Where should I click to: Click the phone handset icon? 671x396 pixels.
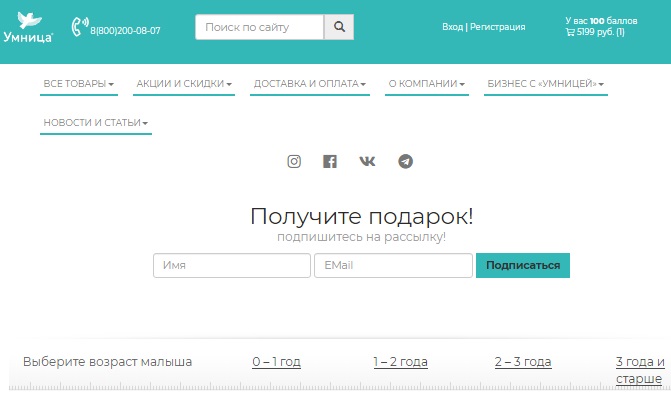point(80,27)
